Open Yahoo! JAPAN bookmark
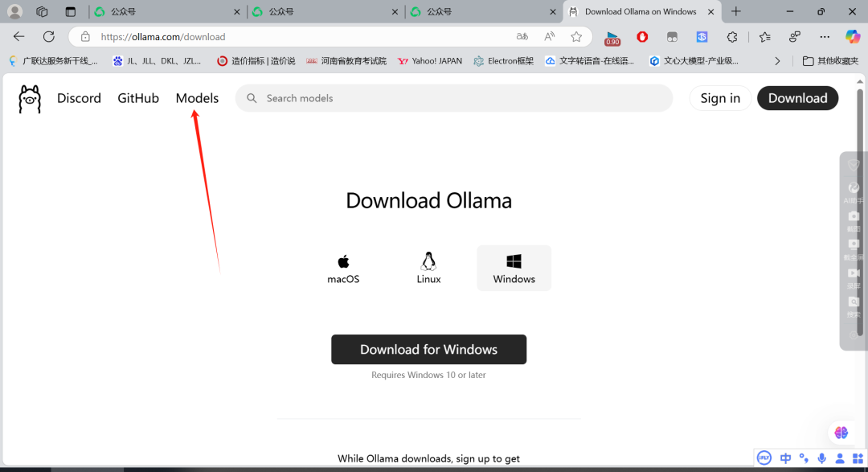 [430, 61]
